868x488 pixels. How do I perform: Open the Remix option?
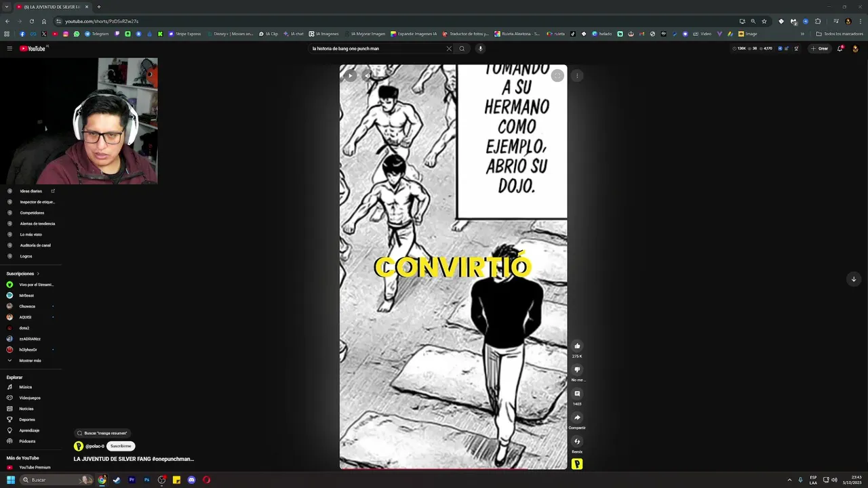(x=577, y=441)
